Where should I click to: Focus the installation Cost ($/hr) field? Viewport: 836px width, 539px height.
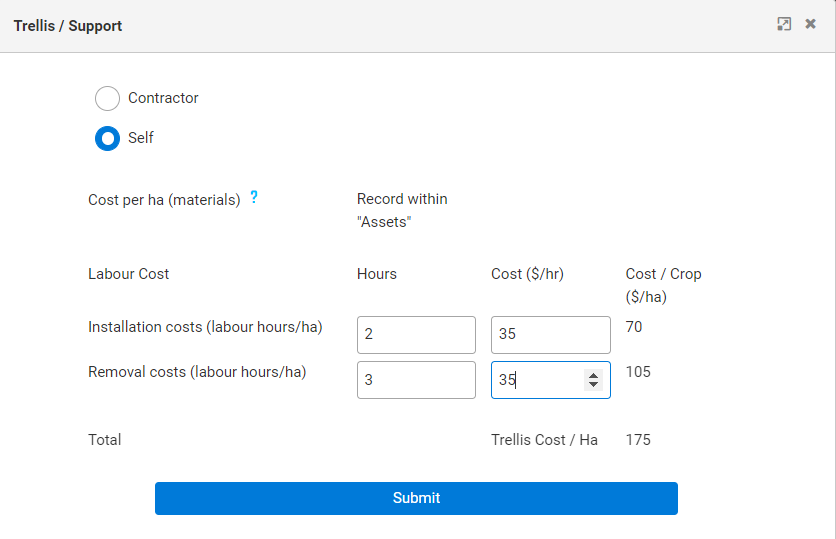[550, 335]
